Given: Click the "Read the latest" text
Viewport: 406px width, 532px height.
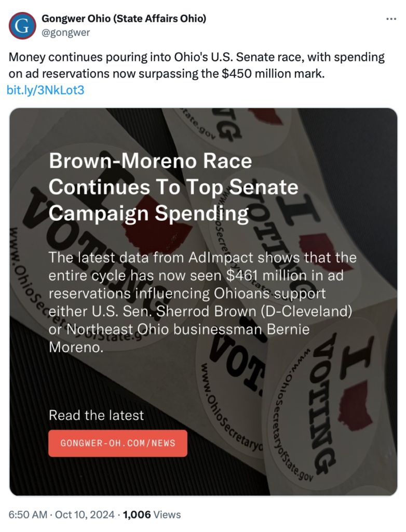Looking at the screenshot, I should pos(96,415).
